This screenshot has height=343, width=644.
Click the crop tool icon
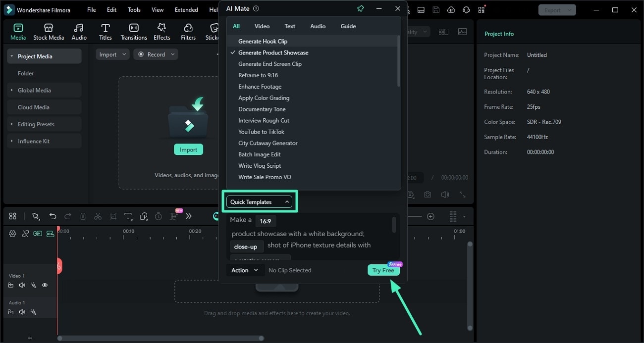[x=113, y=216]
